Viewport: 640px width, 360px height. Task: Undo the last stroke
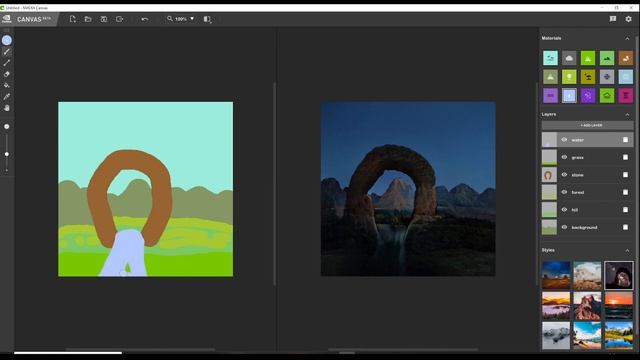coord(144,19)
